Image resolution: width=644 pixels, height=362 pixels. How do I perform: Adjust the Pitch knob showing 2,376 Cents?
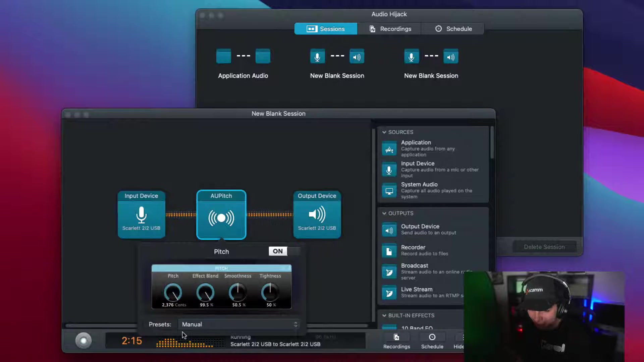pyautogui.click(x=173, y=292)
